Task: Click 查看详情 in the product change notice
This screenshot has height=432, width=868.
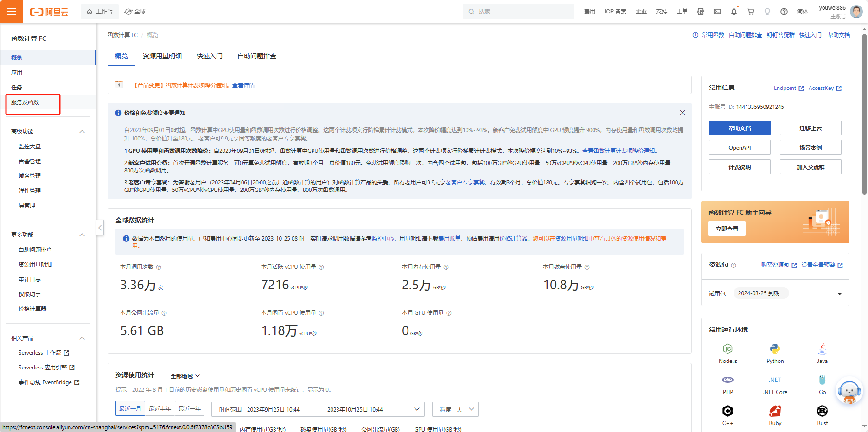Action: point(243,85)
